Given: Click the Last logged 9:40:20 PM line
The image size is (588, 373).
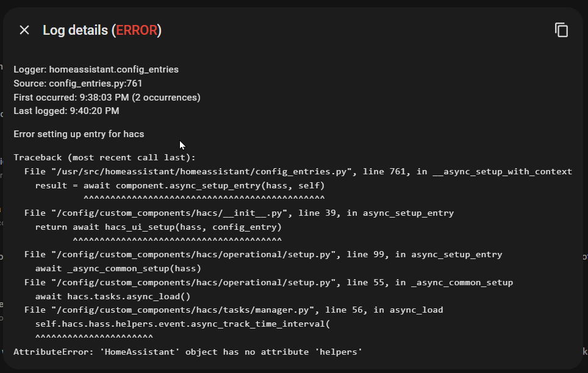Looking at the screenshot, I should (x=66, y=111).
